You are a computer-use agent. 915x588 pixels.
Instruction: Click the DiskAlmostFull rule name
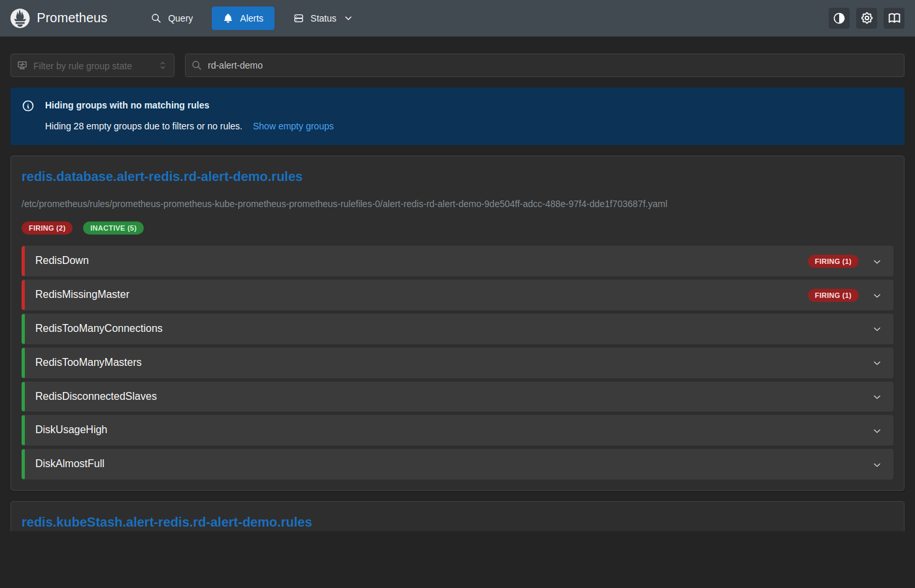coord(70,464)
